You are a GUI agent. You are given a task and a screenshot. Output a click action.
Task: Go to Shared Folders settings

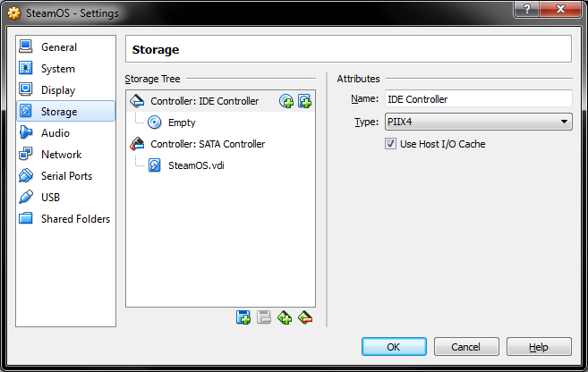tap(75, 219)
